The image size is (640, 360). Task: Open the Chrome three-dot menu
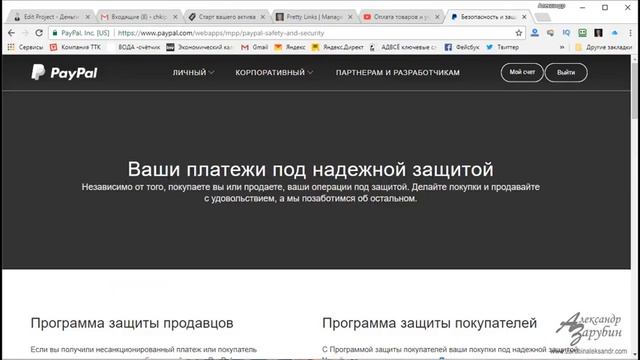pyautogui.click(x=631, y=33)
